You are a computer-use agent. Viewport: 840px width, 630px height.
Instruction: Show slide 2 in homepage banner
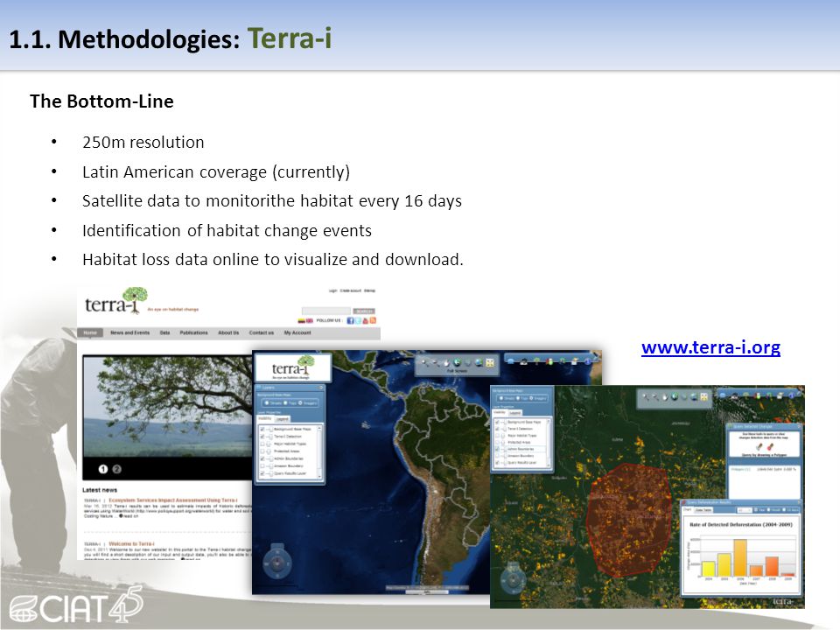(116, 469)
